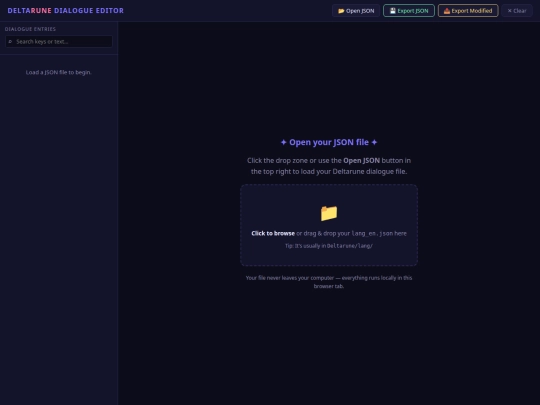Focus the Search keys or text field

(x=59, y=42)
